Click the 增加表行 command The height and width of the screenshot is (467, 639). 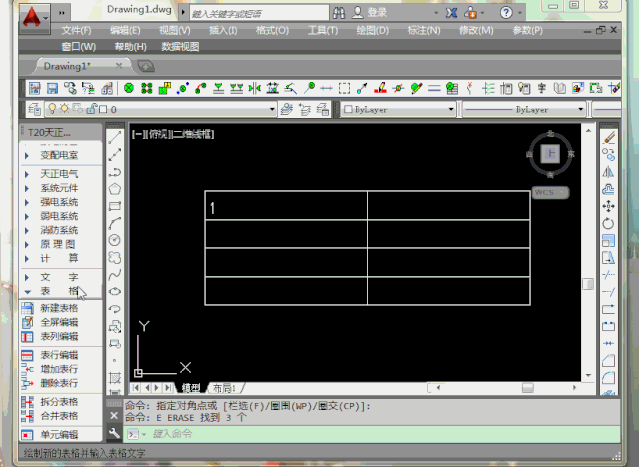(59, 369)
